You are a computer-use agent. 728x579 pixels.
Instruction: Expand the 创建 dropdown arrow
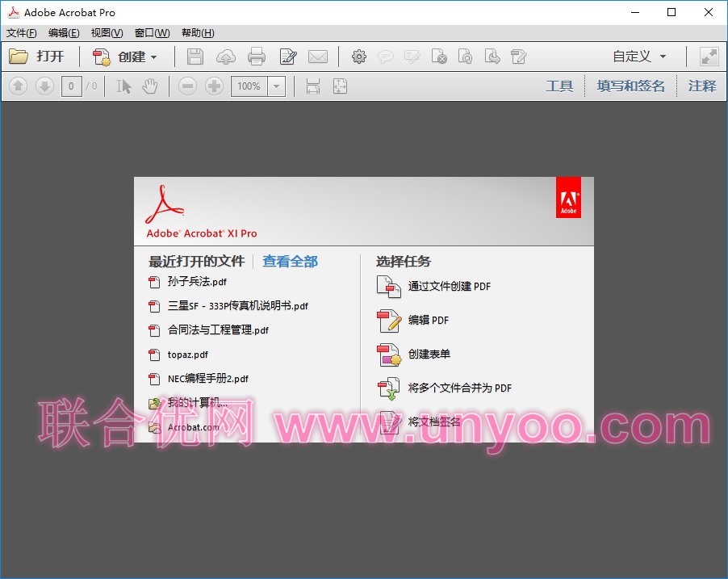pyautogui.click(x=153, y=57)
